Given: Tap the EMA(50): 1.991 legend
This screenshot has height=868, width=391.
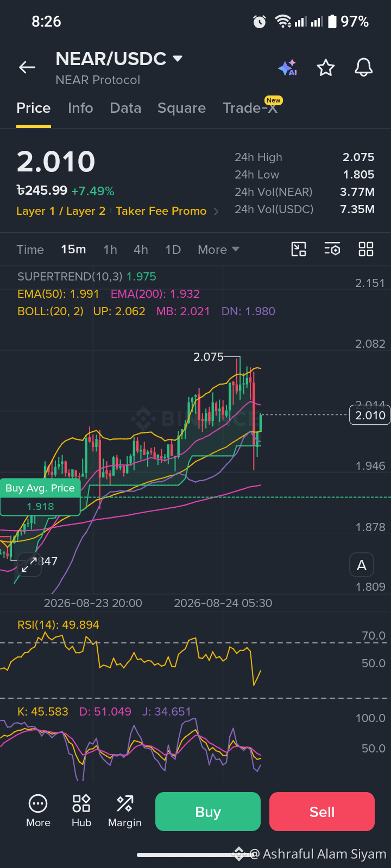Looking at the screenshot, I should click(x=58, y=294).
